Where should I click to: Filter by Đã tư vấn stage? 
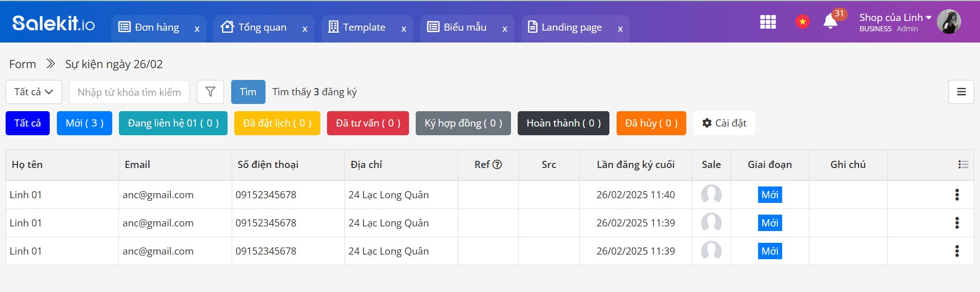(367, 123)
